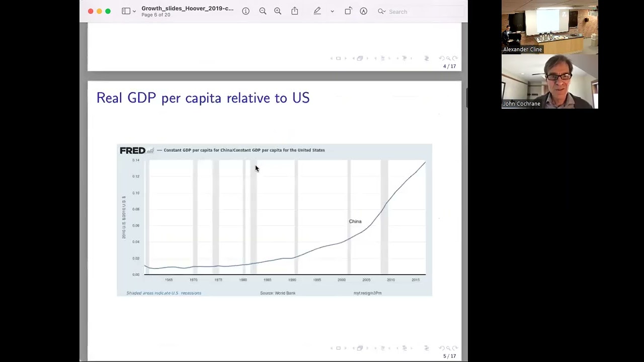Open the myf.red/g/n3Pm link text

367,293
